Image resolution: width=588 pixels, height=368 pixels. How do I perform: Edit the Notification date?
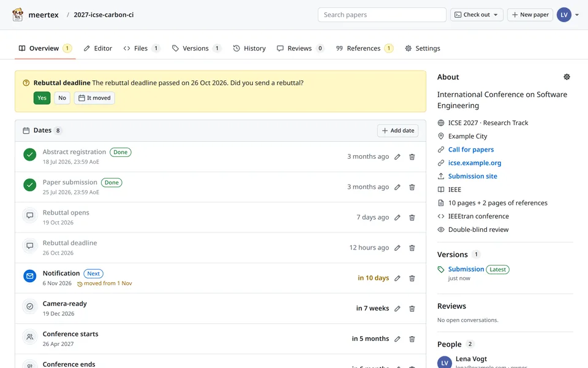[398, 278]
